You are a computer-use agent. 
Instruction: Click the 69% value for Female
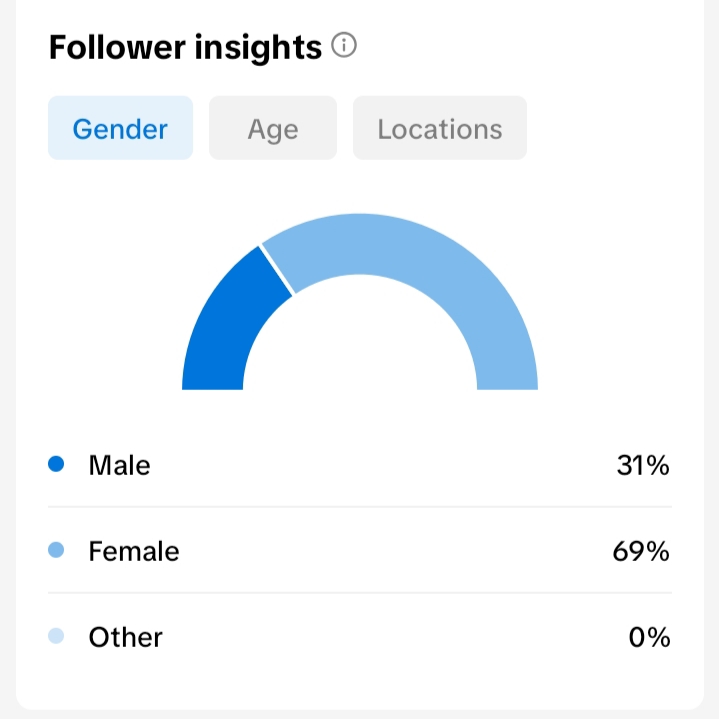tap(641, 550)
